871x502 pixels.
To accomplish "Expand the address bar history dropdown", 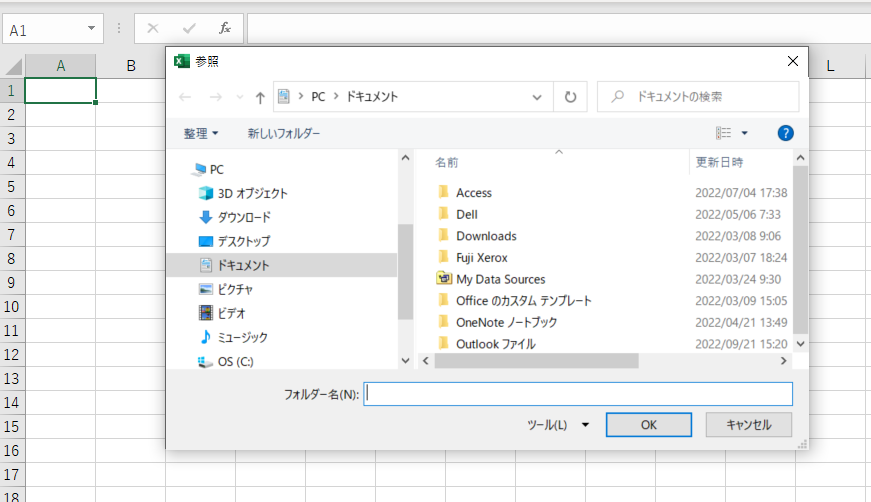I will click(x=537, y=97).
